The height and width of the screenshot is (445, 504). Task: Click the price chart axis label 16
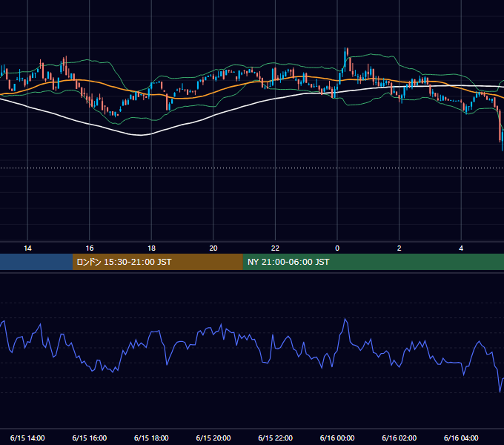(x=90, y=248)
